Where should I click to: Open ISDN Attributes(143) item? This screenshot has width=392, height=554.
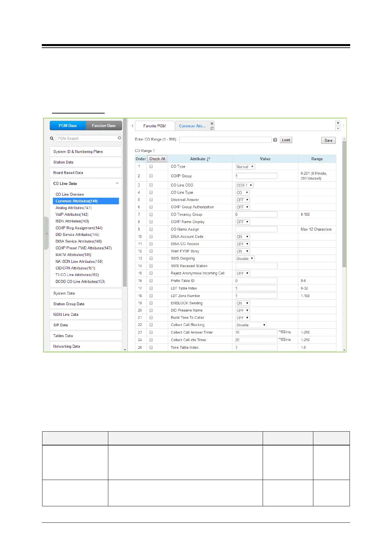pos(72,221)
